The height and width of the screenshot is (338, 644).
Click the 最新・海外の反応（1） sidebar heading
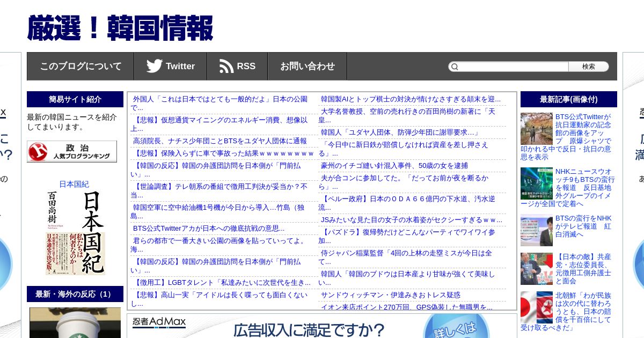pos(75,294)
